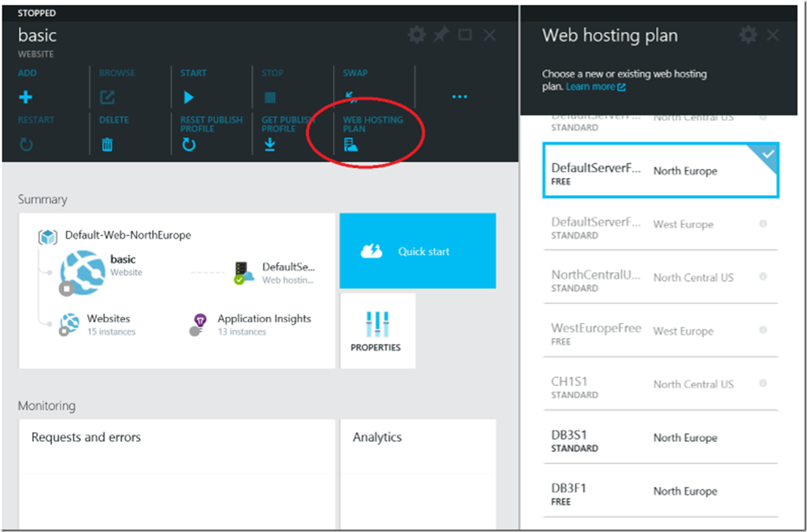Click the Add plus icon
Image resolution: width=807 pixels, height=532 pixels.
pos(26,97)
